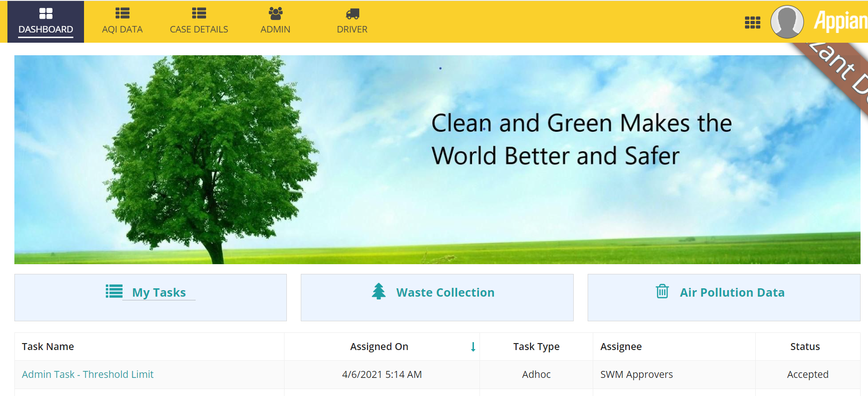Click the SWM Approvers assignee cell
Viewport: 868px width, 396px height.
click(x=674, y=375)
